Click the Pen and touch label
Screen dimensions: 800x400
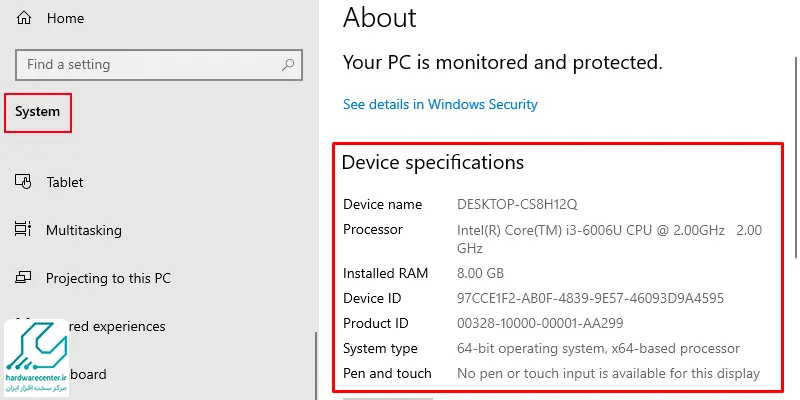(x=387, y=374)
